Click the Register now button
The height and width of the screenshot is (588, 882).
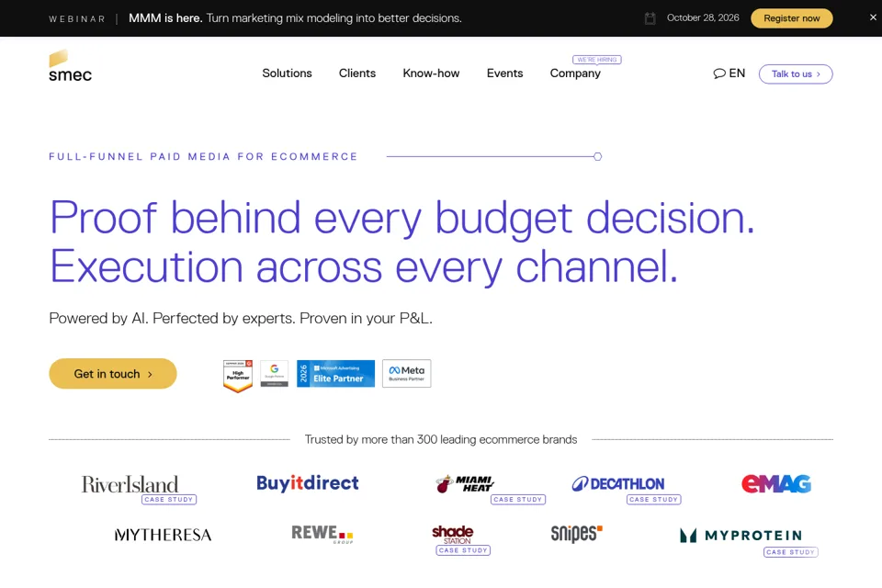click(x=791, y=18)
